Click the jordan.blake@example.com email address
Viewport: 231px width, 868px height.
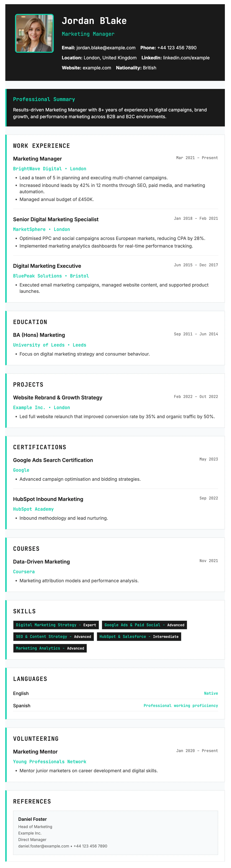[106, 48]
